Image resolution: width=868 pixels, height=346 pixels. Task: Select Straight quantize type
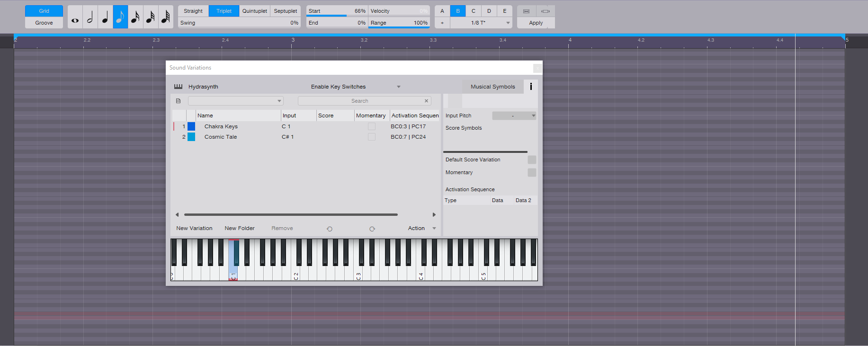pos(193,11)
